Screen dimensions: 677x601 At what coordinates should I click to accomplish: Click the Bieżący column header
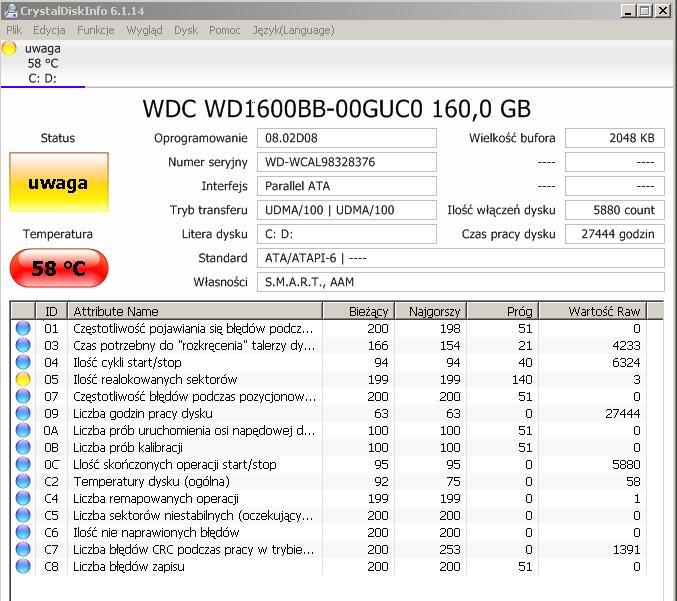[358, 311]
